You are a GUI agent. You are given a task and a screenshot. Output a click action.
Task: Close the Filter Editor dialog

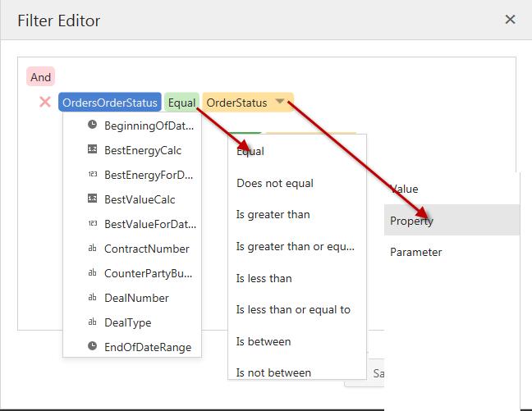coord(510,19)
